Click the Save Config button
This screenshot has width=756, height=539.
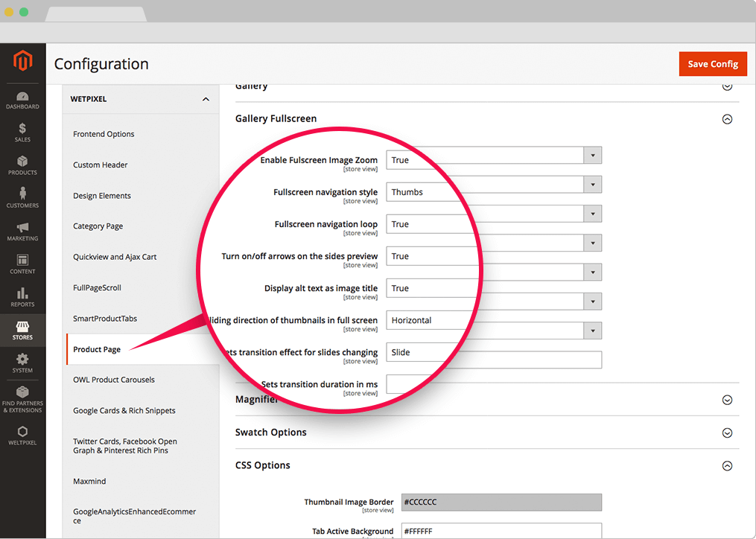712,64
